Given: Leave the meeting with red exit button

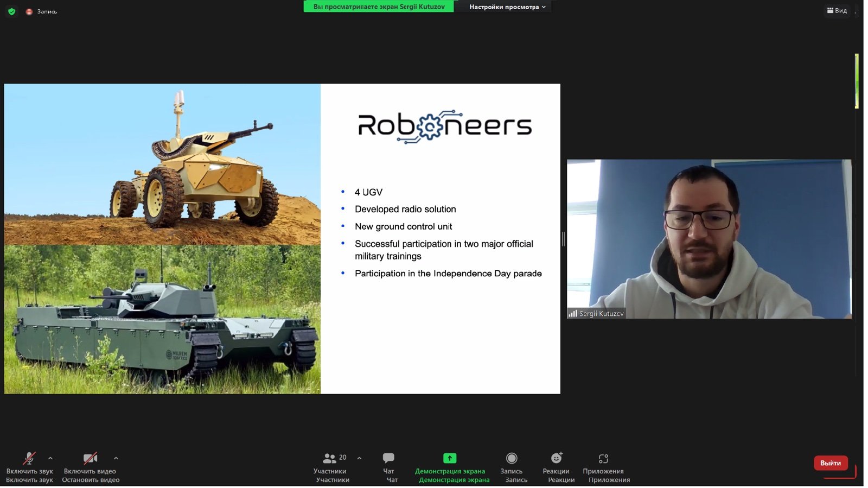Looking at the screenshot, I should [x=831, y=463].
